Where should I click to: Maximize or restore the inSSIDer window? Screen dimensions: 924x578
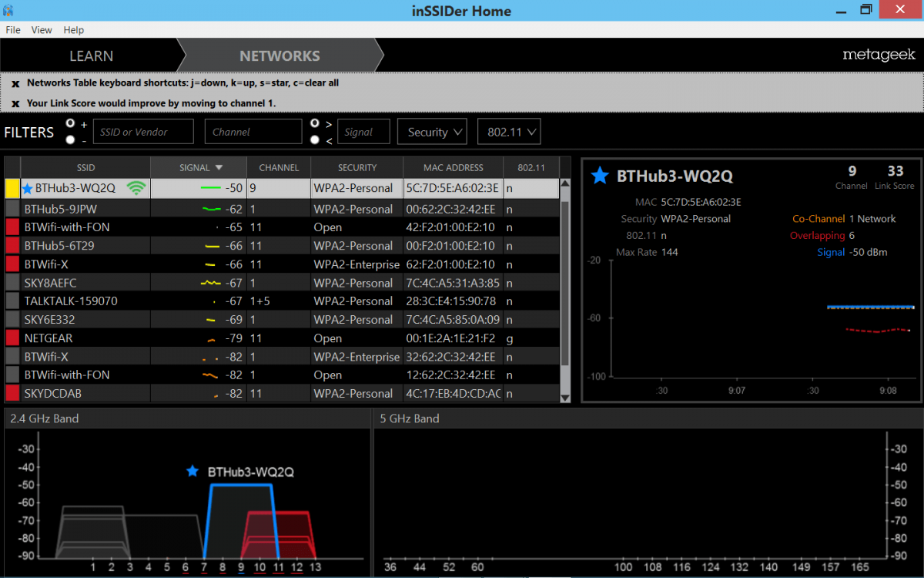pyautogui.click(x=866, y=9)
